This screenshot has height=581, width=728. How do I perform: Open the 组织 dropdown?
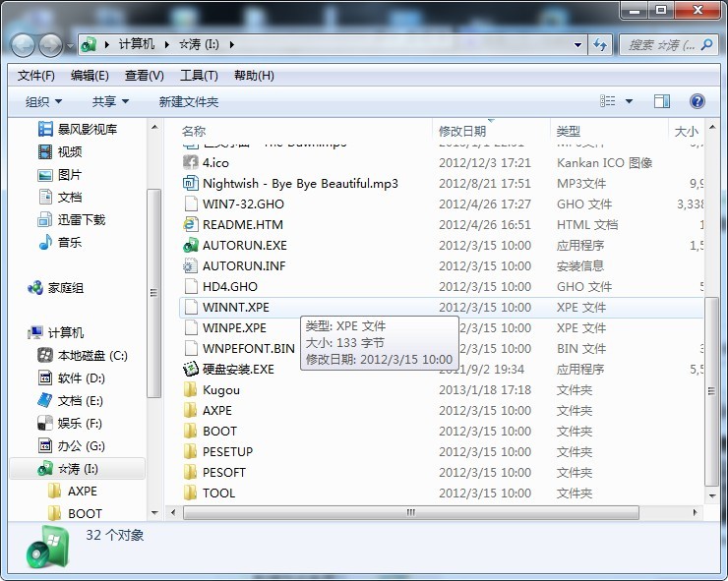click(x=43, y=101)
